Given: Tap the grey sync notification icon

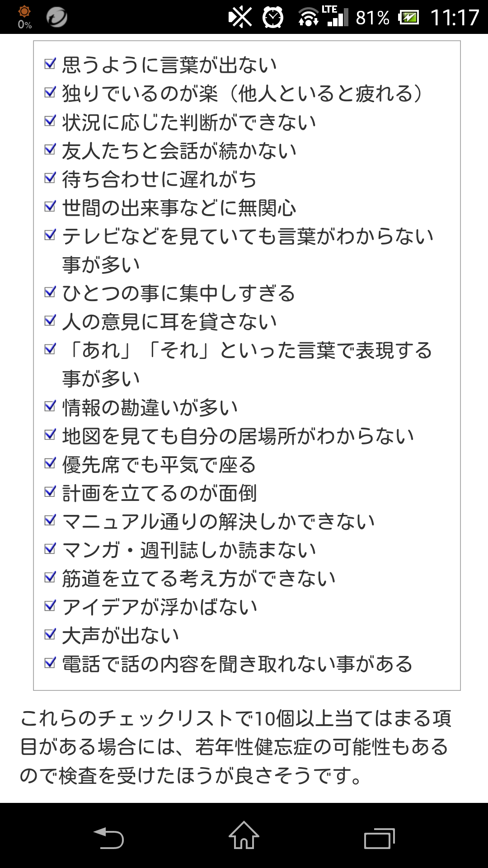Looking at the screenshot, I should click(57, 17).
